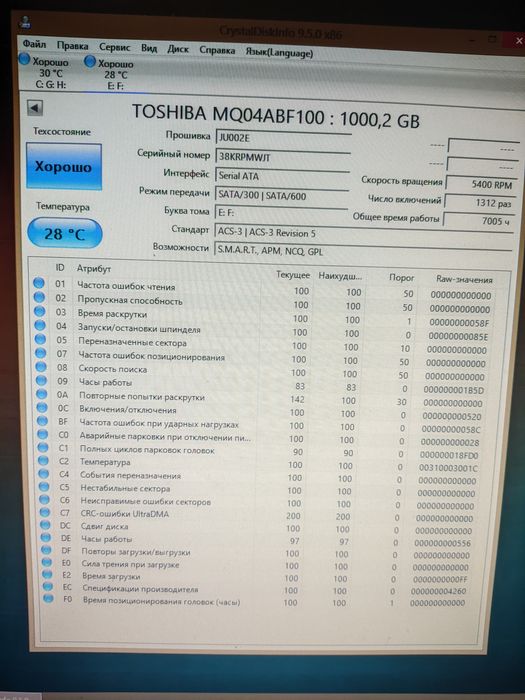Click the ACS-3 Revision 5 standard field
The image size is (525, 700).
tap(362, 233)
